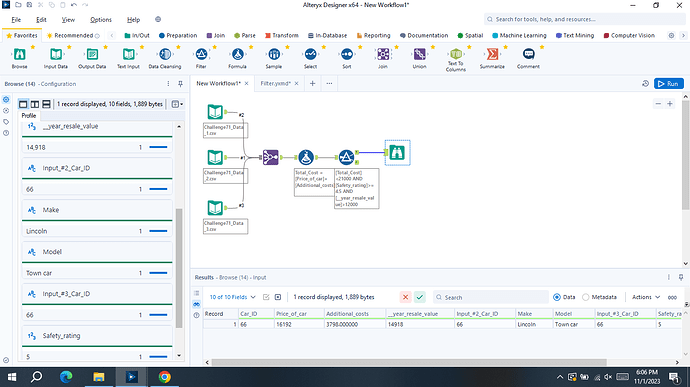Switch to the Preparation tool category
This screenshot has height=387, width=690.
[178, 35]
